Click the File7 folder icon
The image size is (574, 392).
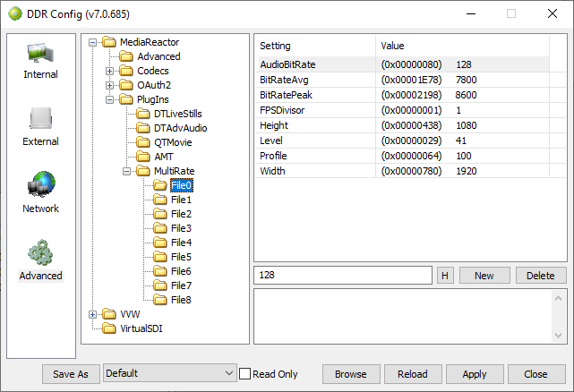point(160,285)
